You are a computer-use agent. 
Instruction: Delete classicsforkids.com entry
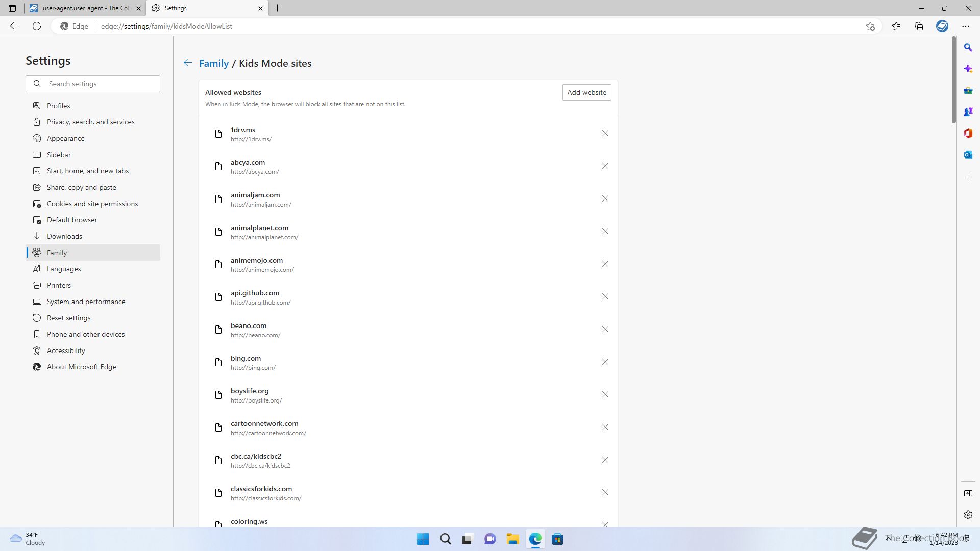pyautogui.click(x=605, y=492)
